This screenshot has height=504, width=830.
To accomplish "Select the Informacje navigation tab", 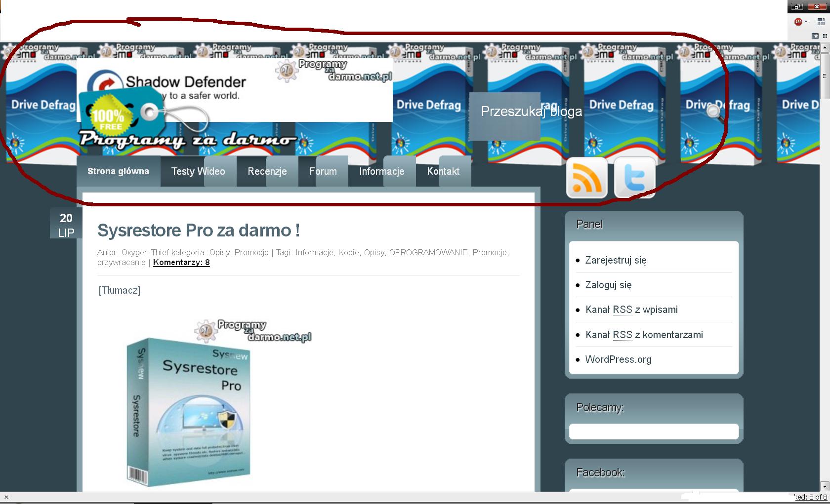I will (382, 171).
